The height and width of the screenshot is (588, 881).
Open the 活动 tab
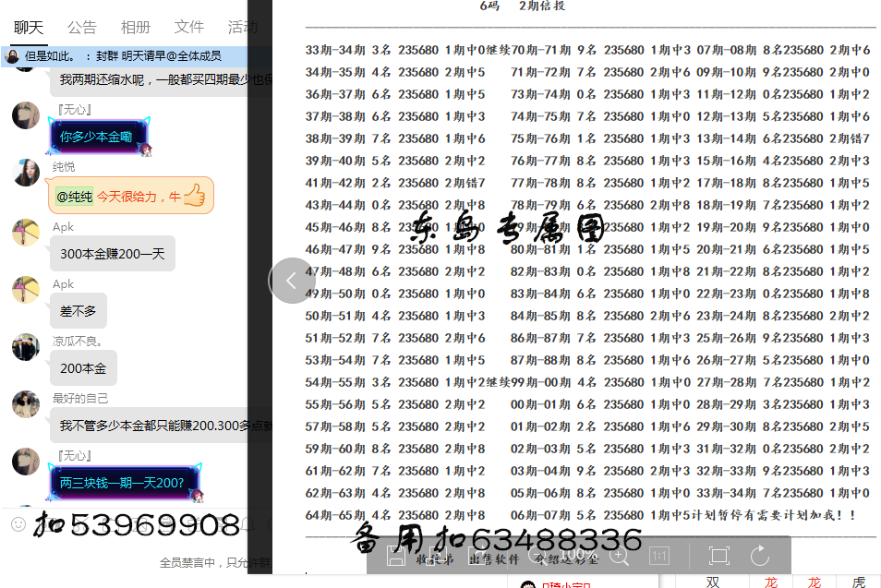242,28
